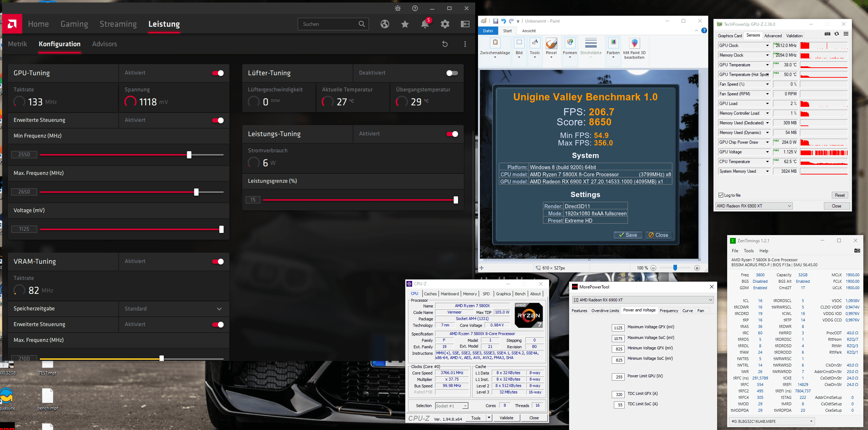Open Memory Clock sensor dropdown
Viewport: 868px width, 430px height.
[767, 55]
